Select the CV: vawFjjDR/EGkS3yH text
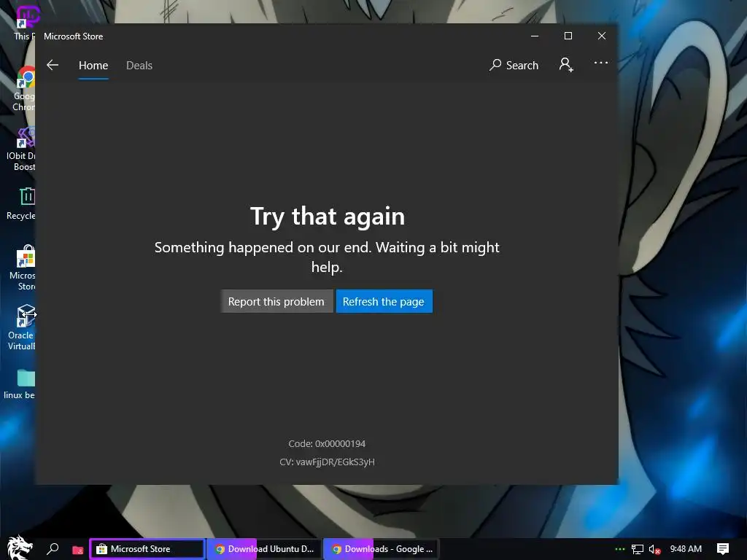The width and height of the screenshot is (747, 560). 327,462
